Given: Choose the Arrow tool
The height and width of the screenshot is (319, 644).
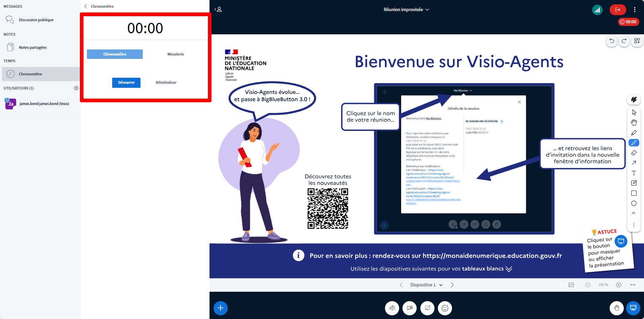Looking at the screenshot, I should pyautogui.click(x=634, y=163).
